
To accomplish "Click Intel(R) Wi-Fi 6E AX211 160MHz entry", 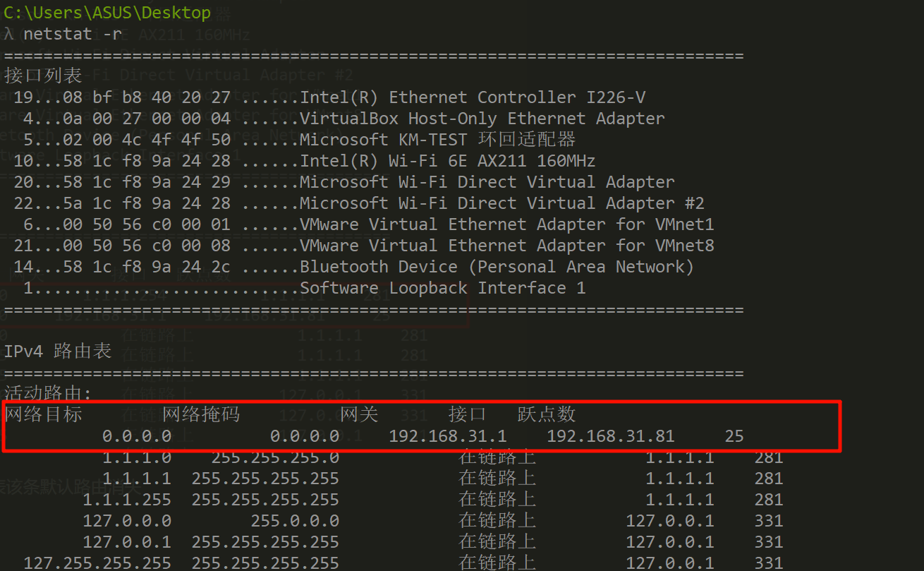I will coord(448,161).
